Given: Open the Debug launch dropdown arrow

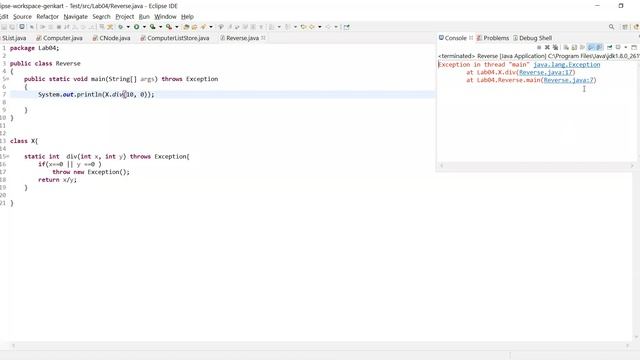Looking at the screenshot, I should coord(128,27).
